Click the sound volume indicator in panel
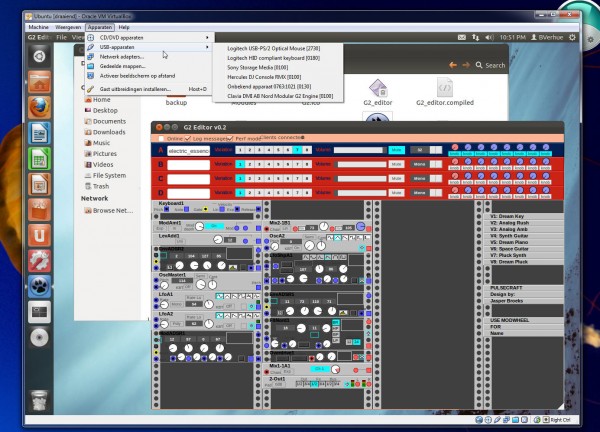600x432 pixels. coord(489,37)
